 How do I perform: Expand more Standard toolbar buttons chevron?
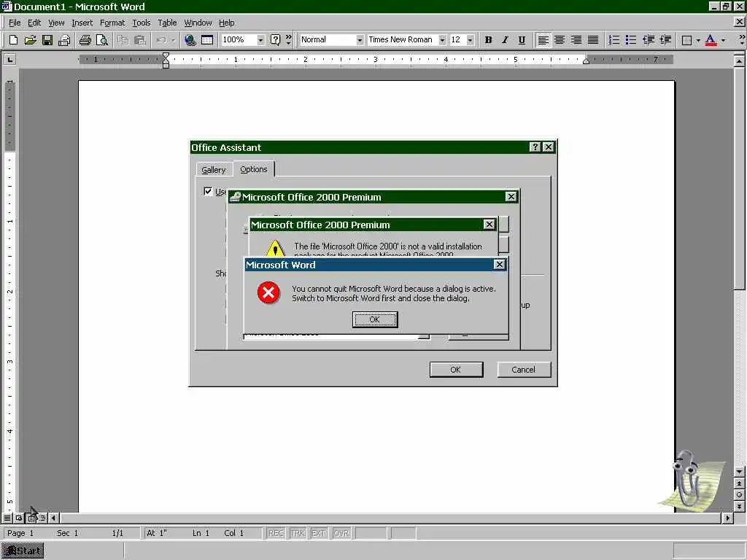click(x=289, y=40)
